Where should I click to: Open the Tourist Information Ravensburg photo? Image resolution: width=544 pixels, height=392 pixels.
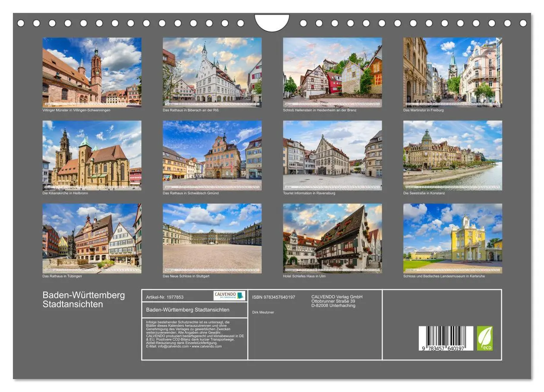(x=332, y=155)
